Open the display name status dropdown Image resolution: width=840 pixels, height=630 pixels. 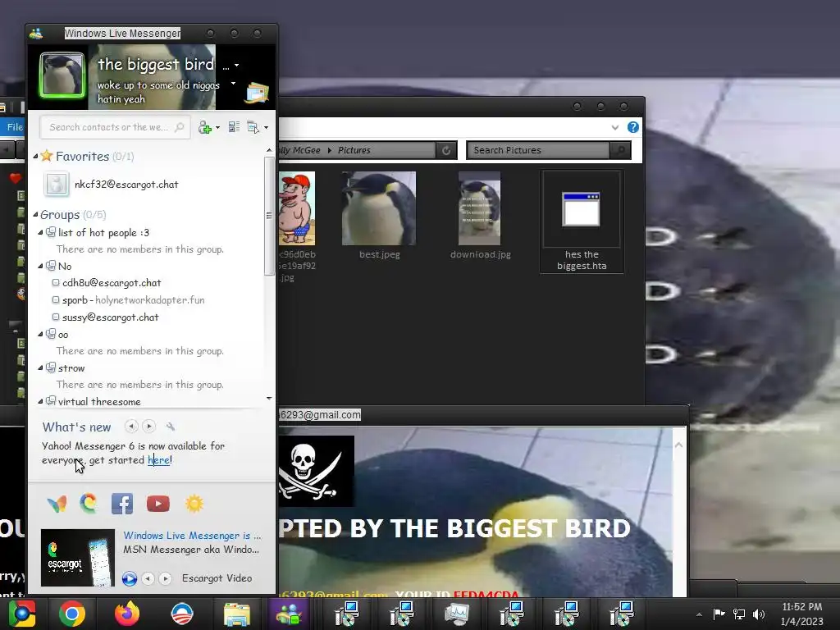pos(236,66)
